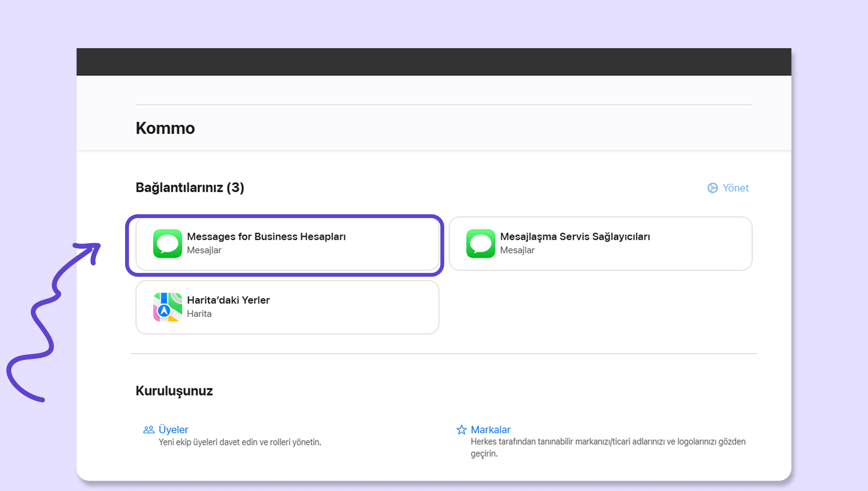The image size is (868, 491).
Task: Click the Mesajlar subtitle under Mesajlaşma Servis Sağlayıcıları
Action: [x=517, y=250]
